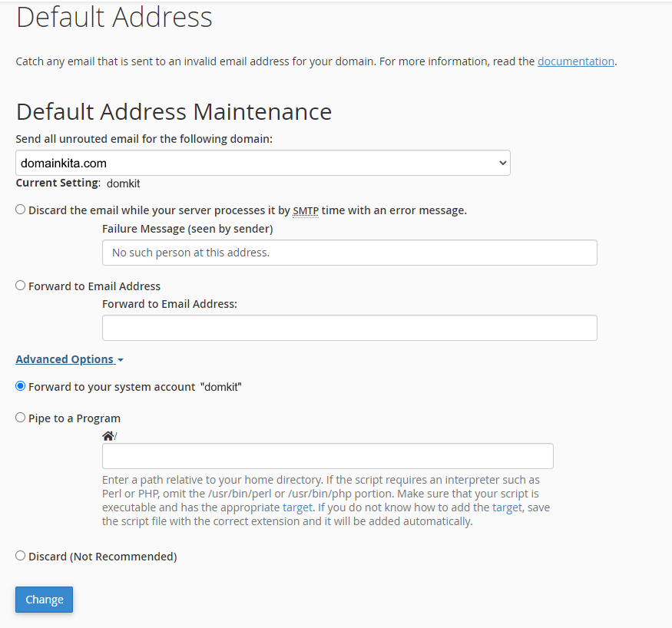Click the caret arrow beside Advanced Options
672x628 pixels.
coord(121,360)
